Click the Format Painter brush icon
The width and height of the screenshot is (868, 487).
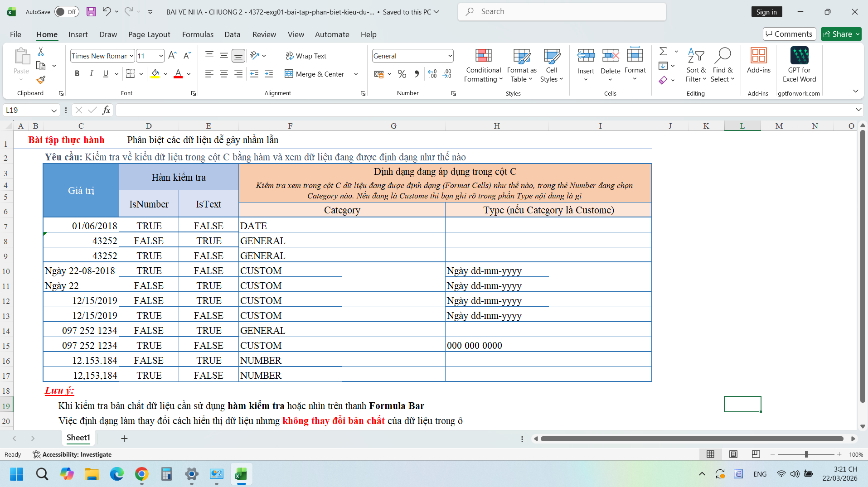41,80
